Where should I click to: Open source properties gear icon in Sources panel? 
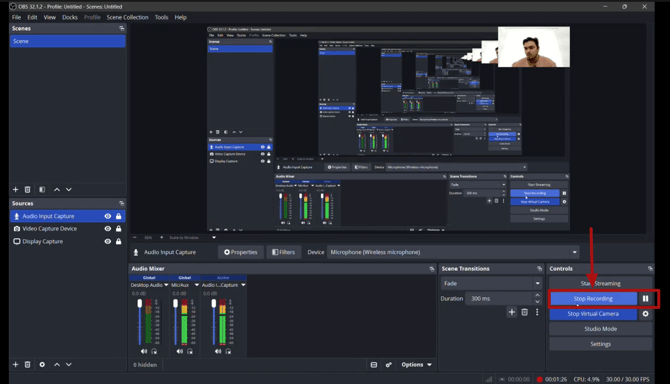42,364
